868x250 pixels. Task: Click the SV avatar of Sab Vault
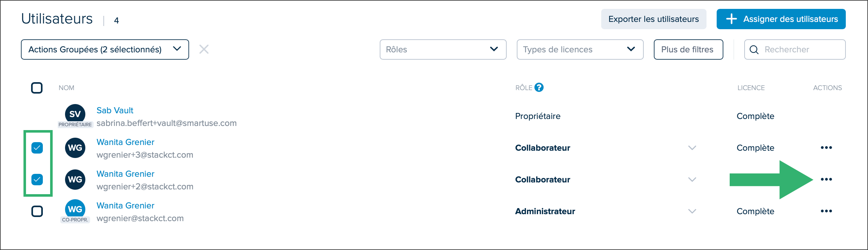(x=75, y=114)
